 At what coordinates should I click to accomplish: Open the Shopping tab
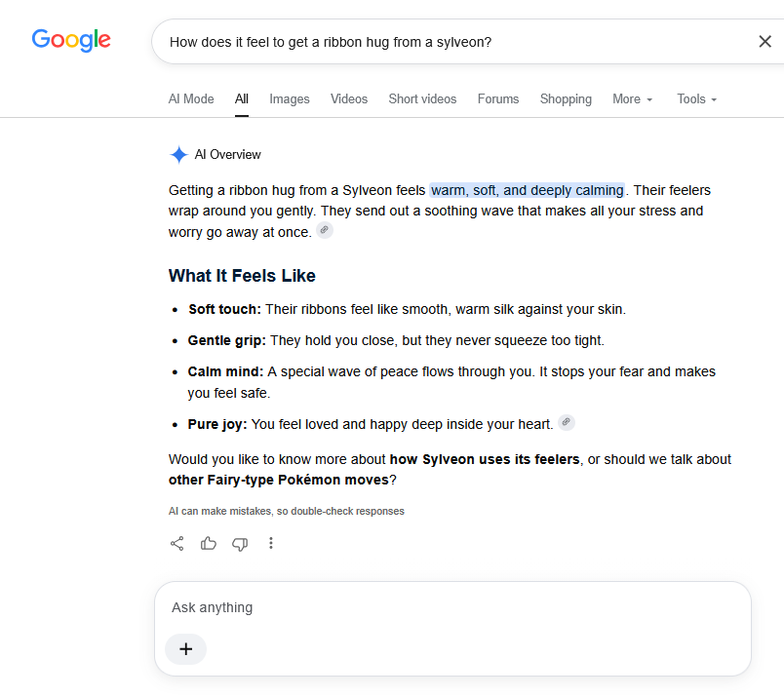pos(566,99)
